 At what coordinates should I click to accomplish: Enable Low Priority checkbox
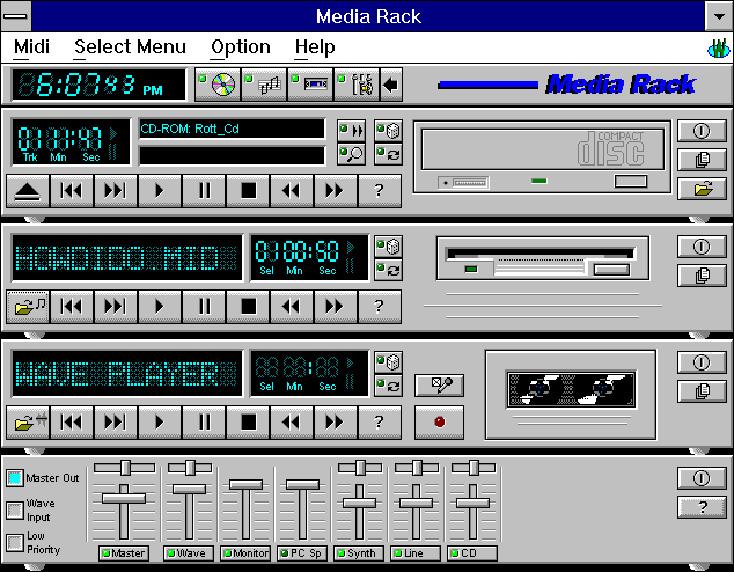pos(15,543)
